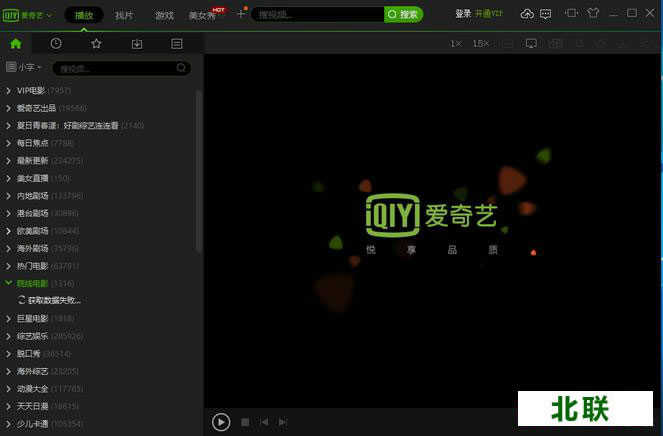The width and height of the screenshot is (663, 436).
Task: Click the 开通VIP link
Action: click(489, 14)
